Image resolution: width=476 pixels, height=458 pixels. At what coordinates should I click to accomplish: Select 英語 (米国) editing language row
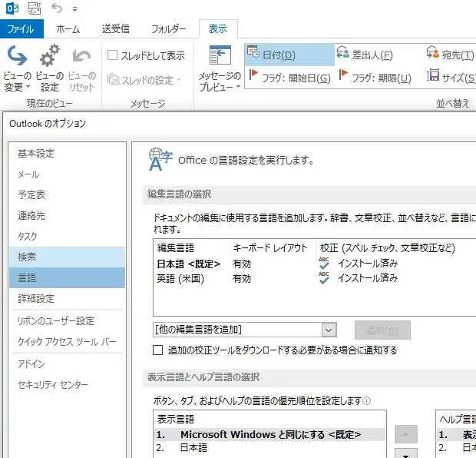(181, 279)
